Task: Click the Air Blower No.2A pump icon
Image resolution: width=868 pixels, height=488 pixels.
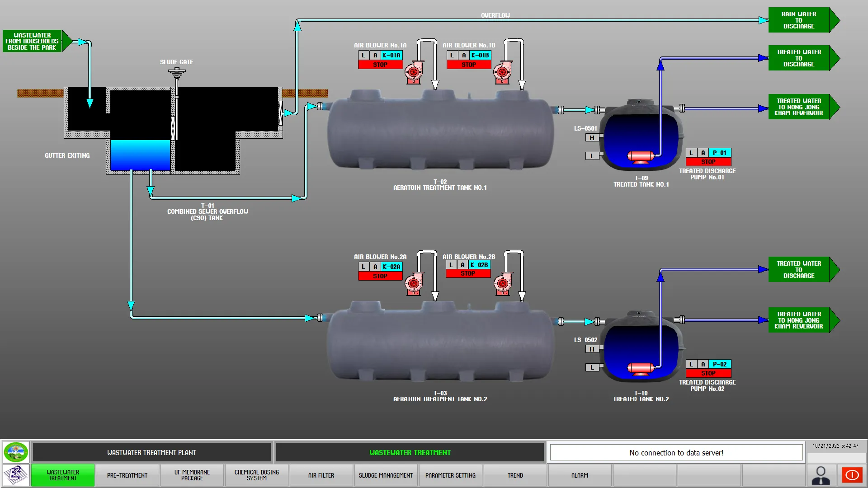Action: [x=414, y=284]
